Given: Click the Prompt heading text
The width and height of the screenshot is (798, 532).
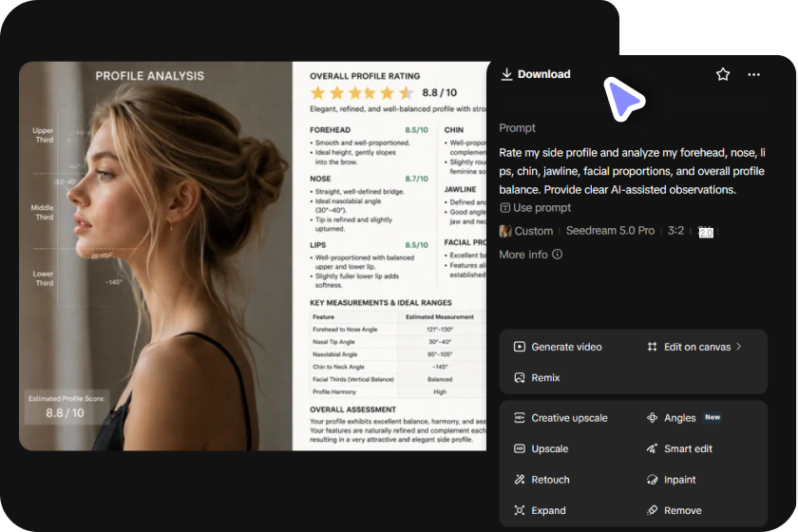Looking at the screenshot, I should point(517,128).
